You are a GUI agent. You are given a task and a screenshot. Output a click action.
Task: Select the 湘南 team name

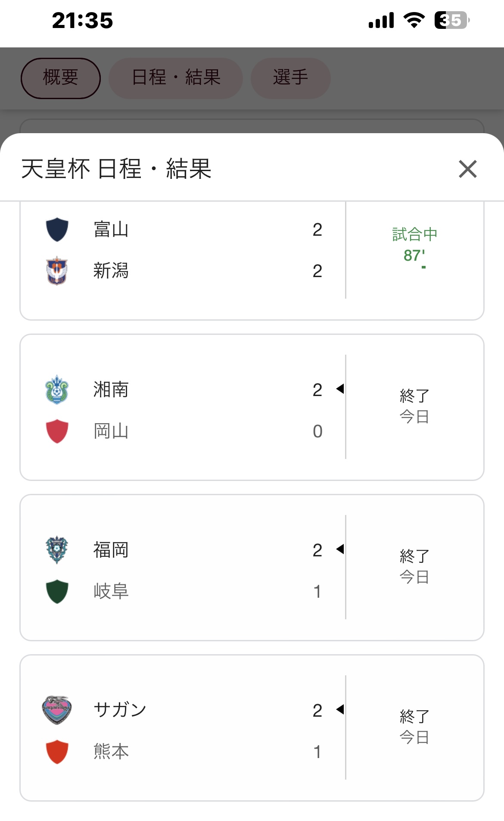coord(111,390)
